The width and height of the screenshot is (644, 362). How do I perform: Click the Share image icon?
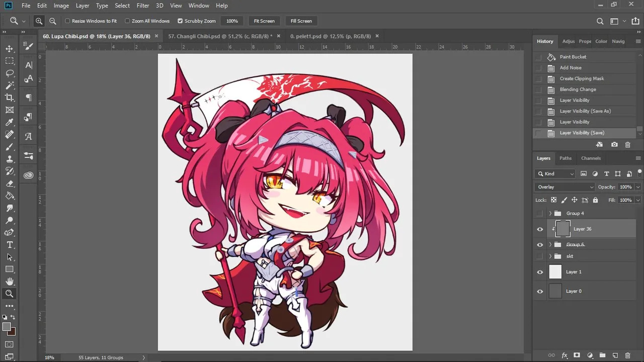tap(635, 21)
